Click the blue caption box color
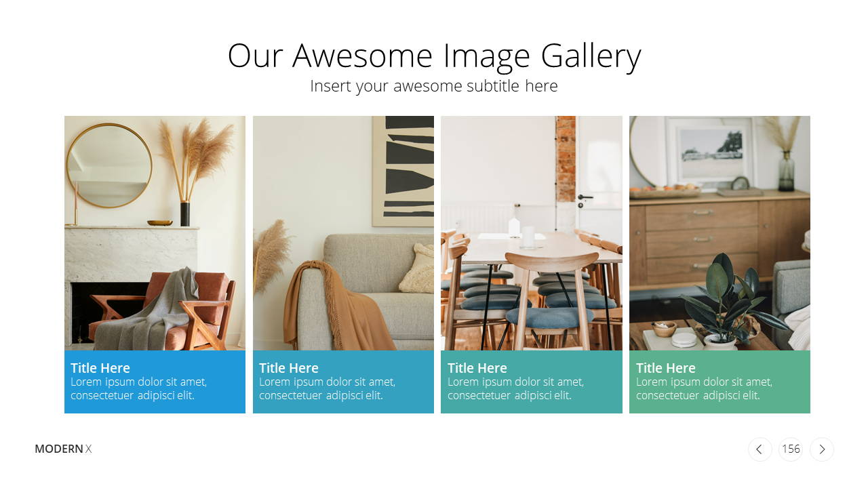 (155, 382)
